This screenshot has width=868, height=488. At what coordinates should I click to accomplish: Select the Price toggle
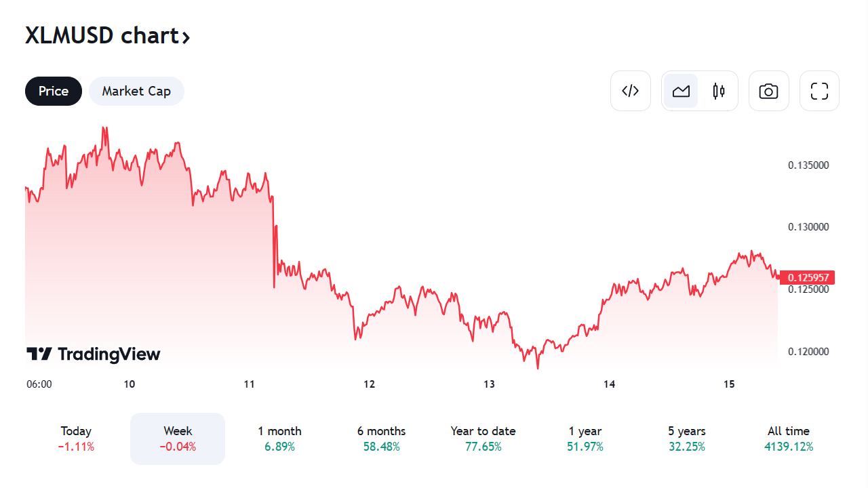(54, 91)
